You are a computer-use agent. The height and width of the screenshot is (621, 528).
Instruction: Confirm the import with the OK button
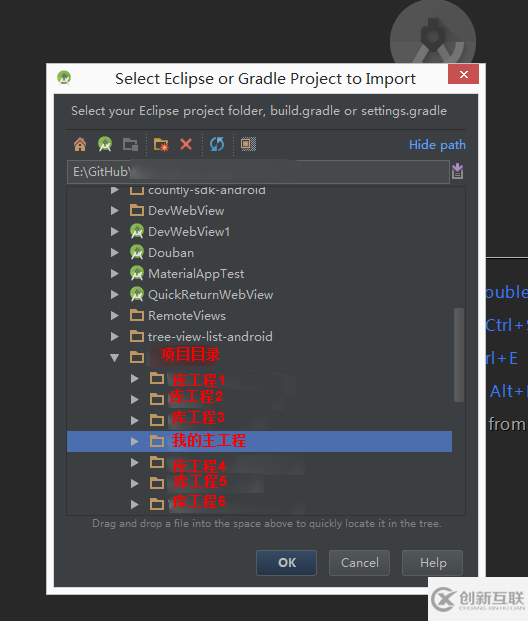click(286, 562)
